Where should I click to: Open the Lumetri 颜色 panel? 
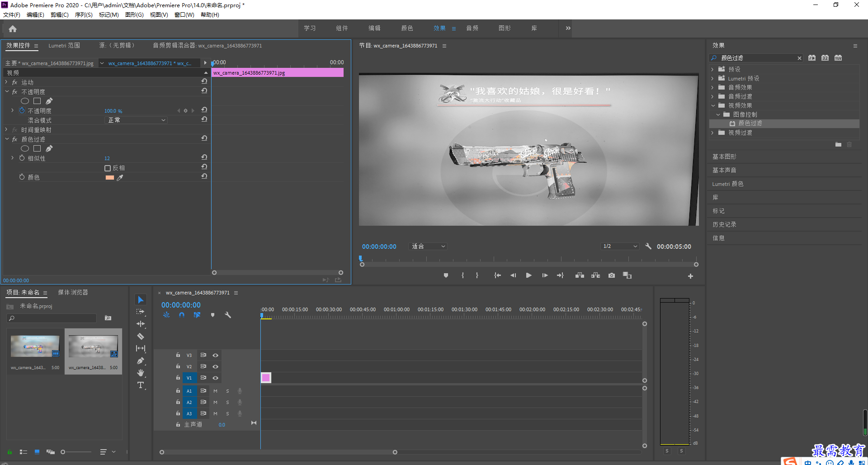coord(728,184)
